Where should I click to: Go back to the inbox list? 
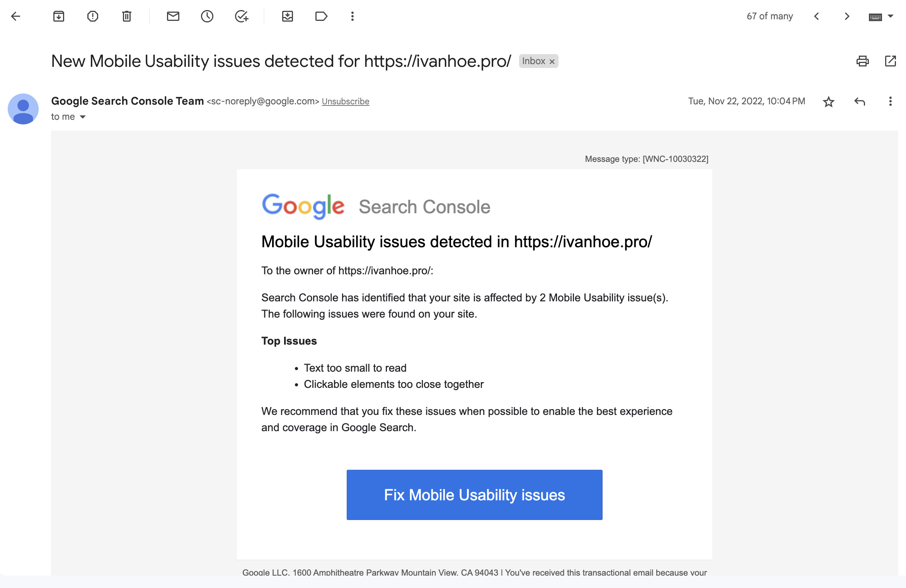(x=16, y=16)
